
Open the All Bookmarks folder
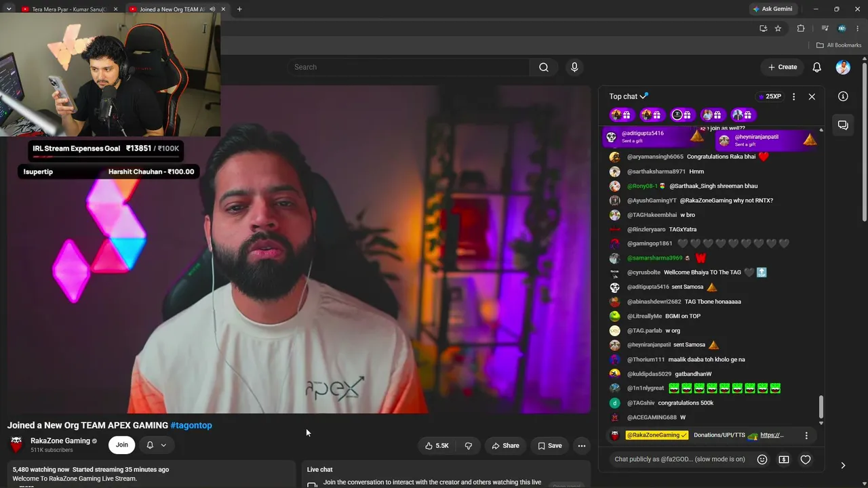[839, 45]
